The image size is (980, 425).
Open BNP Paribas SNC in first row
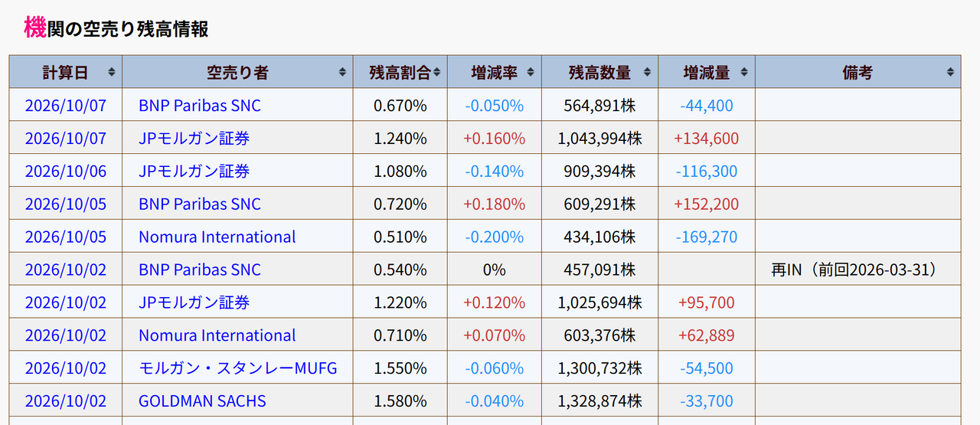tap(200, 106)
